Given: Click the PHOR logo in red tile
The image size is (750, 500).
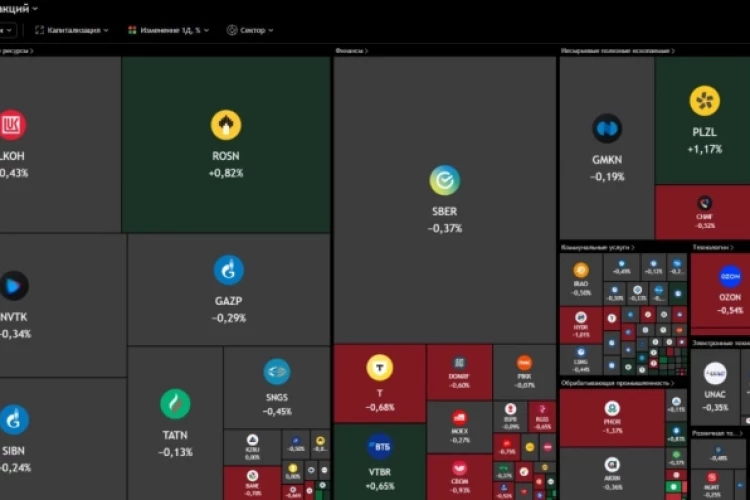Looking at the screenshot, I should (x=612, y=409).
